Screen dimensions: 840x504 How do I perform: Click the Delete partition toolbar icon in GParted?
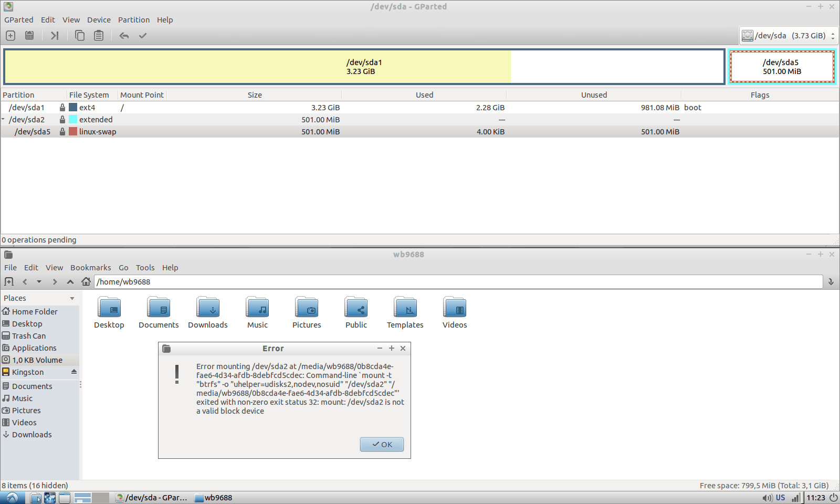pos(29,36)
